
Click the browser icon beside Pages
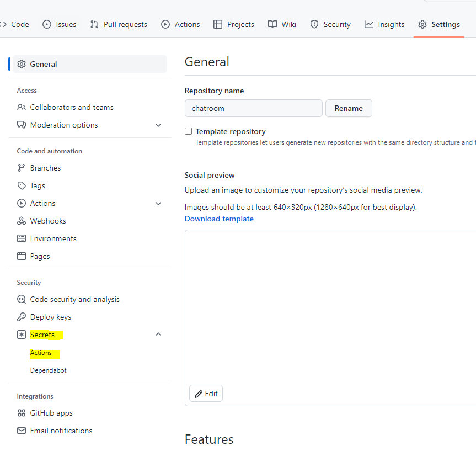coord(22,256)
